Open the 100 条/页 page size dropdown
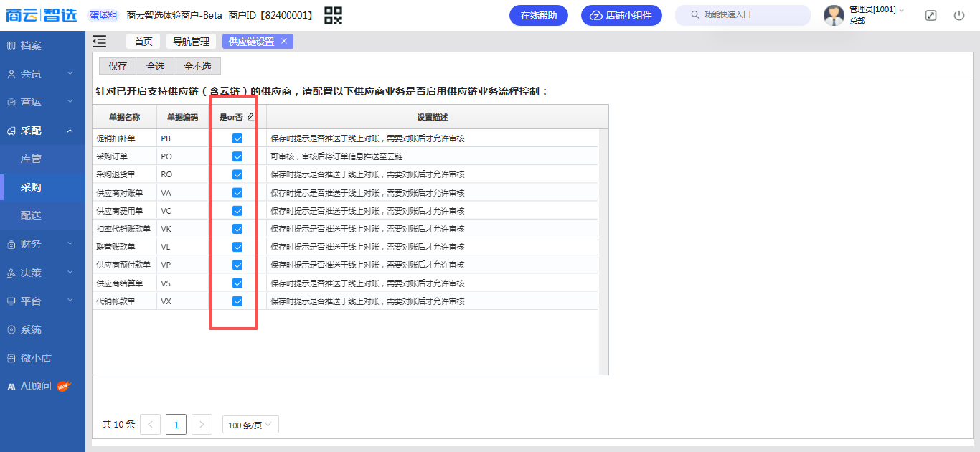The width and height of the screenshot is (980, 452). 250,425
